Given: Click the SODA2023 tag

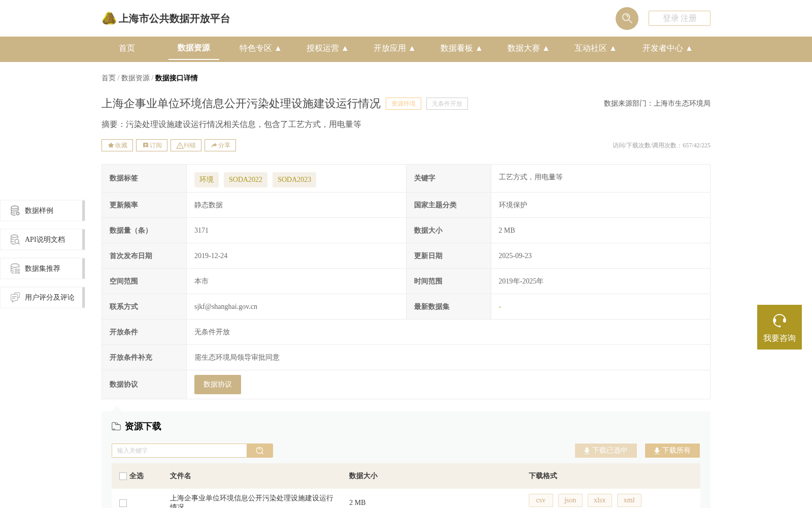Looking at the screenshot, I should point(294,180).
